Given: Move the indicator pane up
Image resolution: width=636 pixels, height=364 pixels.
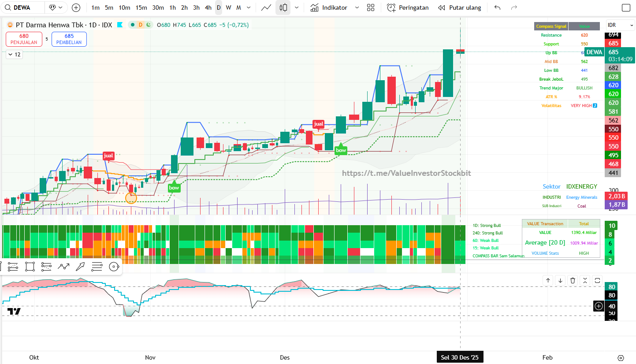Looking at the screenshot, I should [x=548, y=280].
